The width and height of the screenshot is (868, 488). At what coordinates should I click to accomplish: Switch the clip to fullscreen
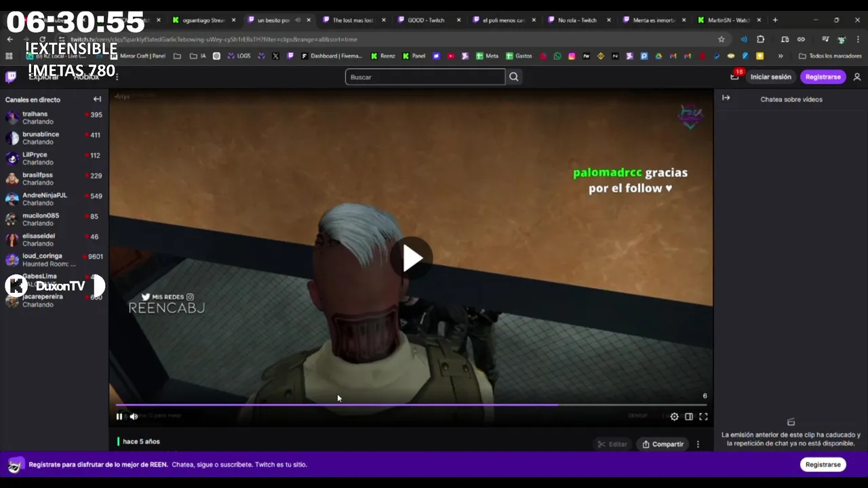pos(703,417)
